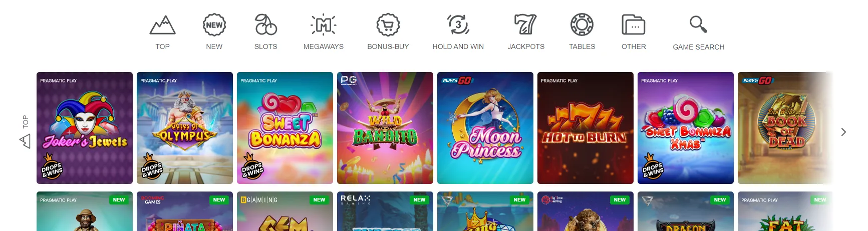Click the TOP section side label
Image resolution: width=868 pixels, height=231 pixels.
click(25, 121)
